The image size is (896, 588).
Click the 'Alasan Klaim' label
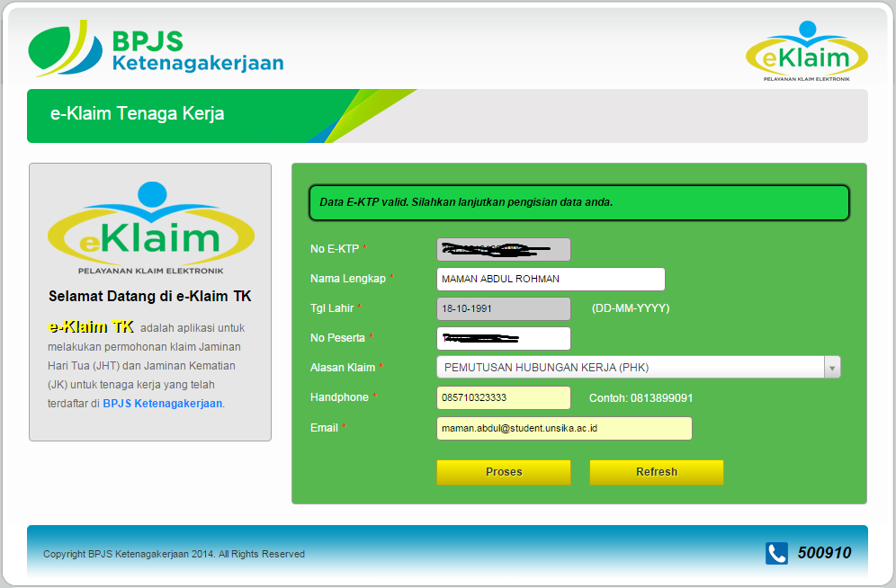pyautogui.click(x=343, y=368)
